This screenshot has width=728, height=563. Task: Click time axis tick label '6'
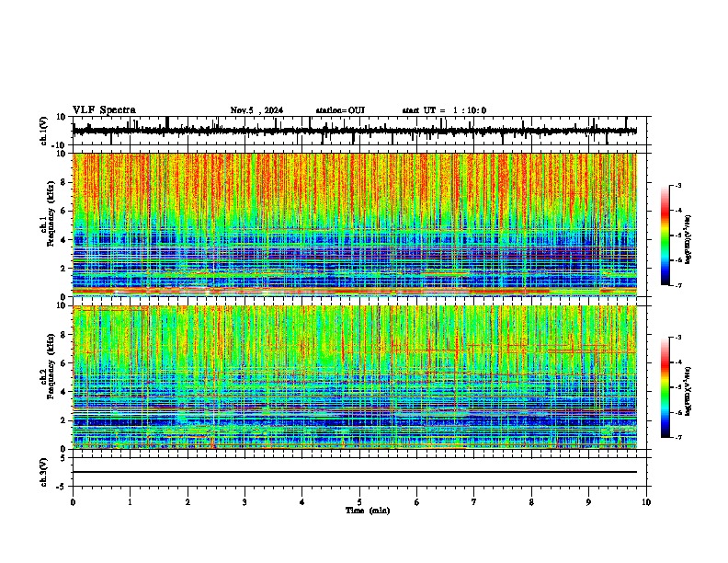[417, 502]
